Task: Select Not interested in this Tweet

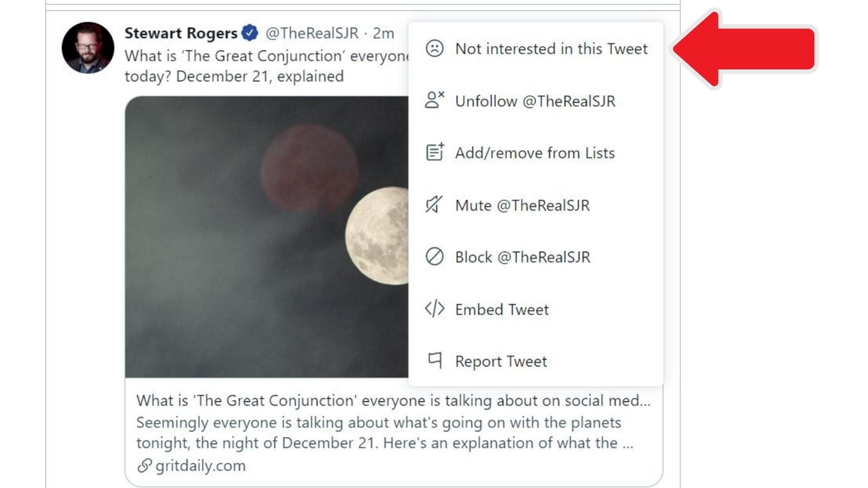Action: tap(536, 49)
